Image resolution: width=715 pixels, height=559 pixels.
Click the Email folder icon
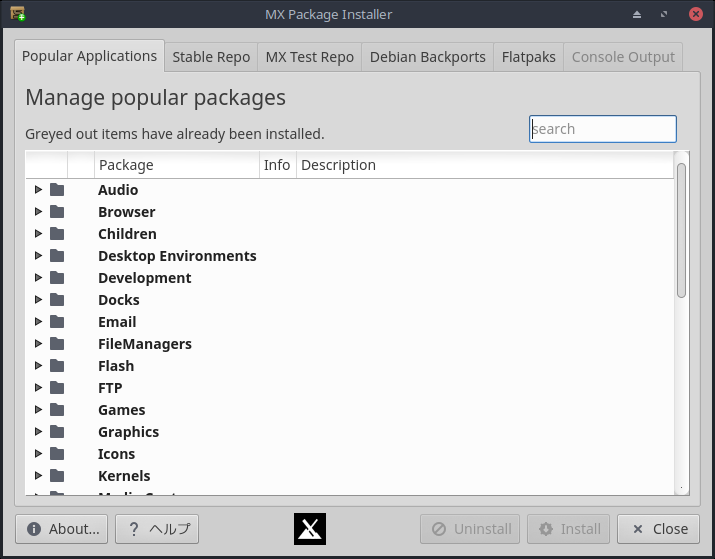coord(57,321)
